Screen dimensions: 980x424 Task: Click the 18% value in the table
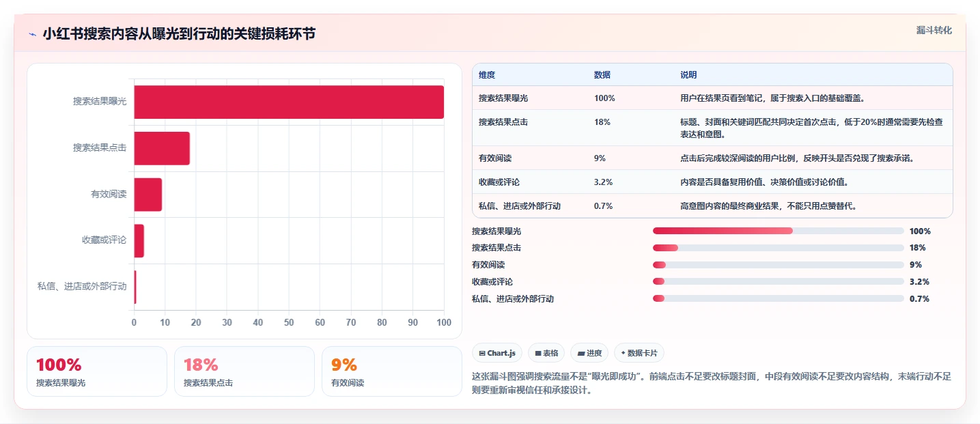click(602, 122)
